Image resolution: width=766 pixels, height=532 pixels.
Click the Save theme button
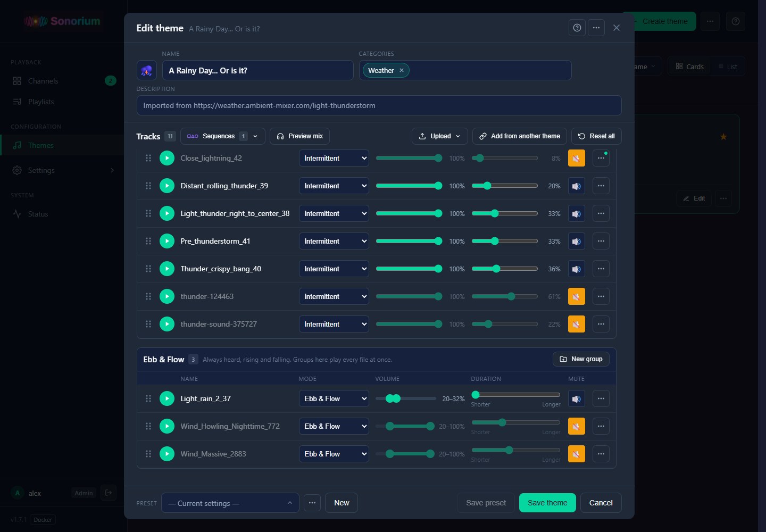pos(547,503)
